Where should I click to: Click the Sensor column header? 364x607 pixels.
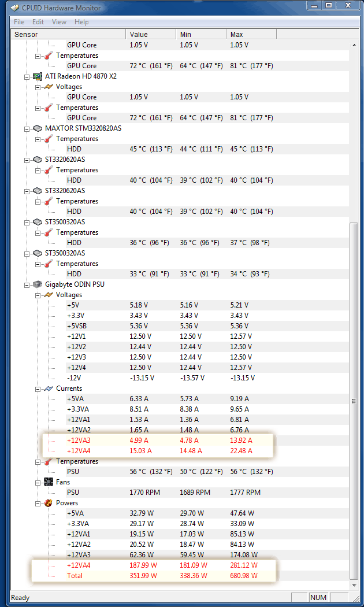pyautogui.click(x=69, y=35)
